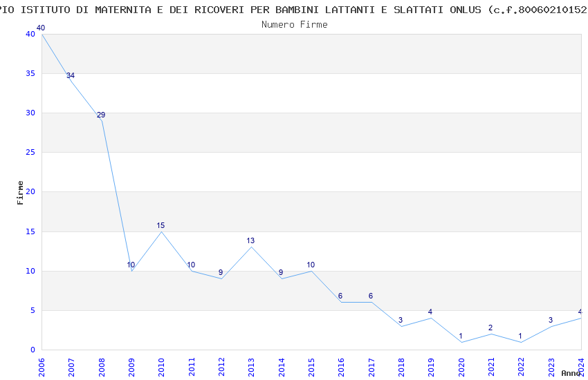Select the 2016 year label on x-axis
This screenshot has width=588, height=380.
click(342, 367)
